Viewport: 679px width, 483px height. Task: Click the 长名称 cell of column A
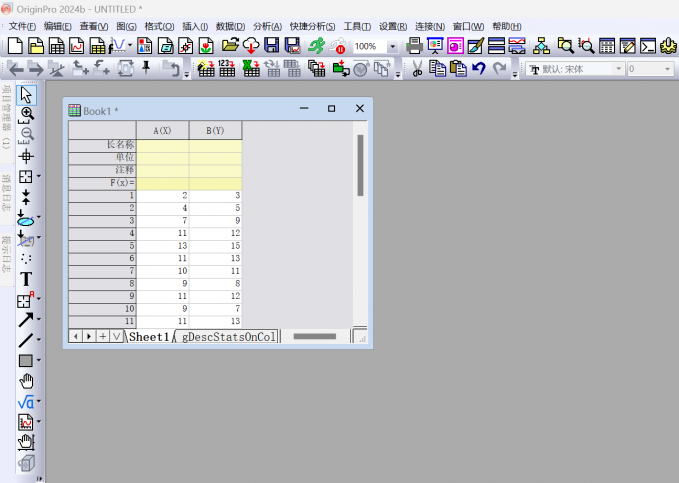click(162, 145)
